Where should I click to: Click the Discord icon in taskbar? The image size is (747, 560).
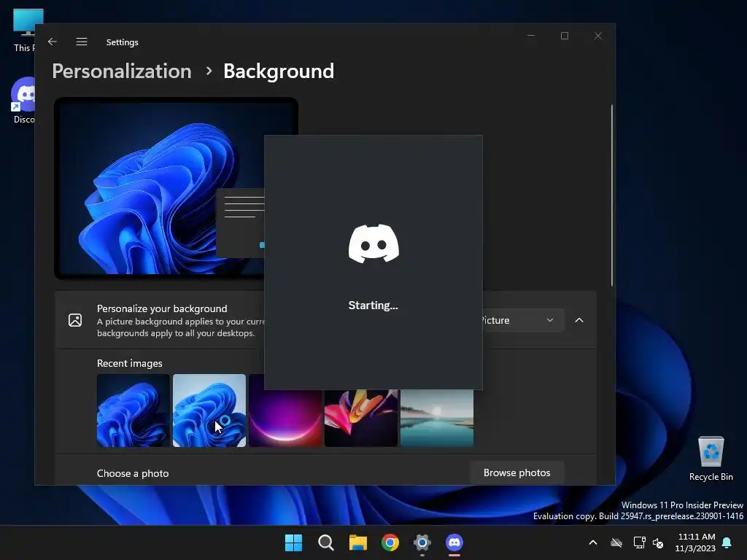point(454,542)
